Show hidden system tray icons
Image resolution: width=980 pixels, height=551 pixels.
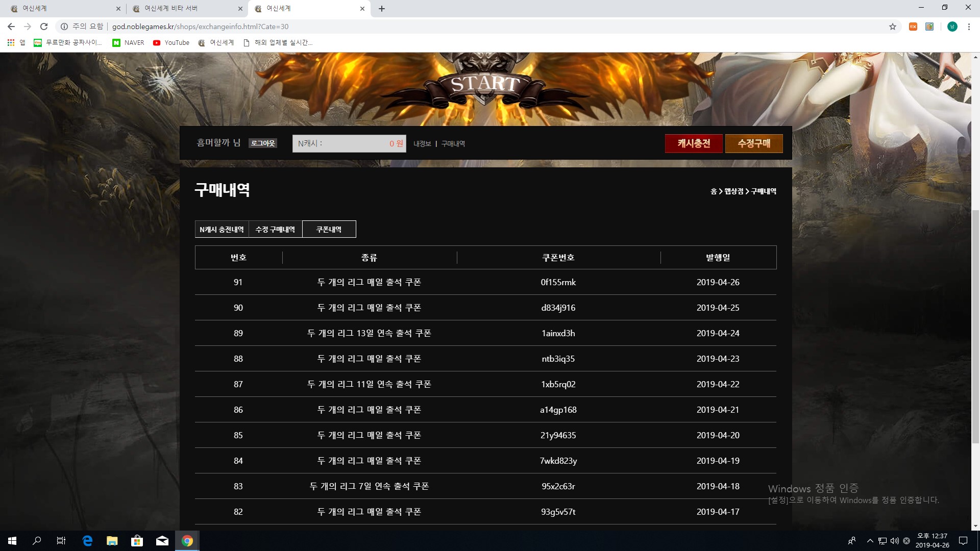pos(870,541)
